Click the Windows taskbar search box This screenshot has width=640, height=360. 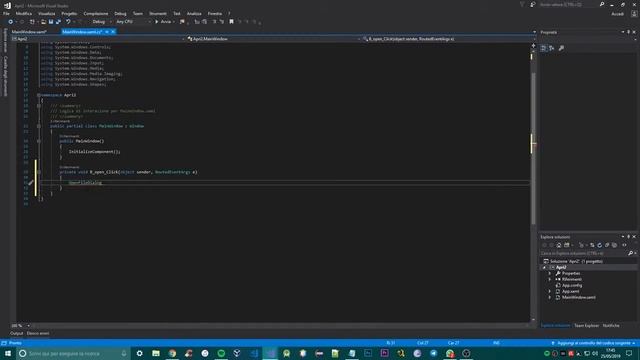tap(73, 353)
